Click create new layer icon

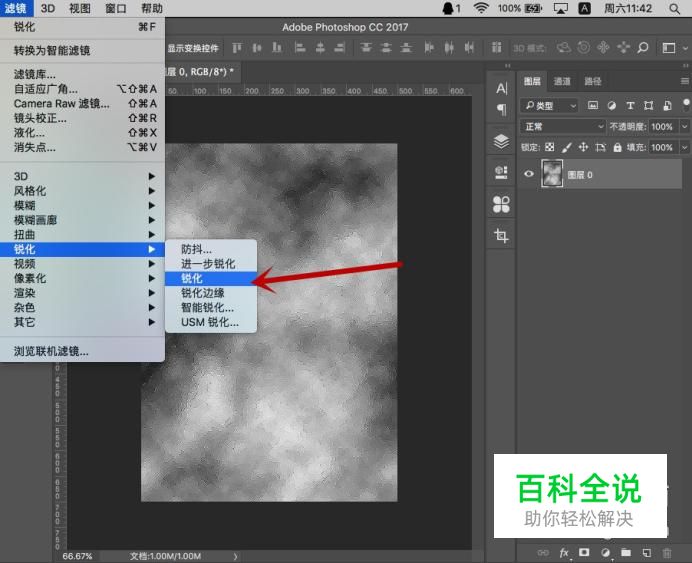(647, 552)
